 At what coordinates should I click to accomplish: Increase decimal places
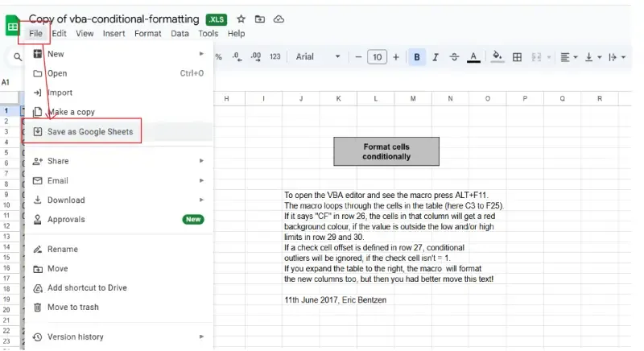[256, 57]
